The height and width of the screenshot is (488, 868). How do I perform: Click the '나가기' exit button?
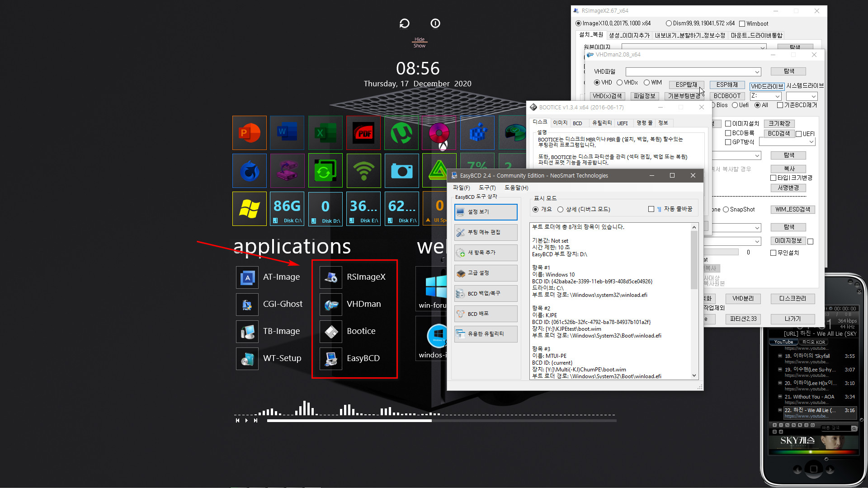click(x=793, y=319)
